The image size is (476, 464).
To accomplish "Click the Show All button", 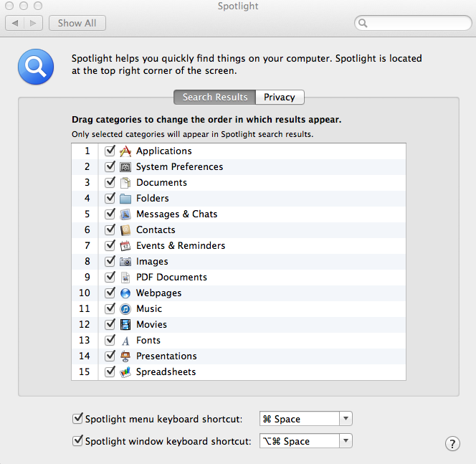I will [77, 23].
